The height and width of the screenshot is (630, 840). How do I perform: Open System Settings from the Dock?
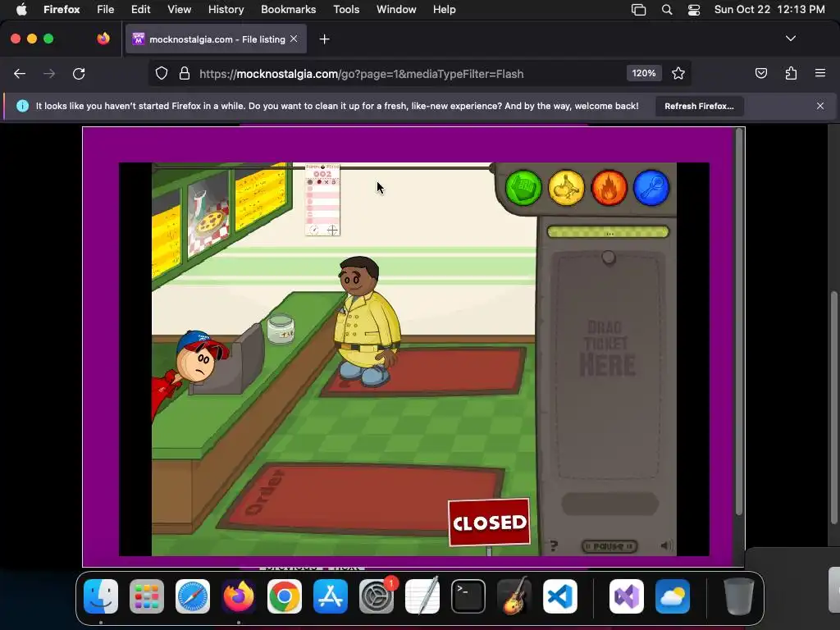[377, 596]
